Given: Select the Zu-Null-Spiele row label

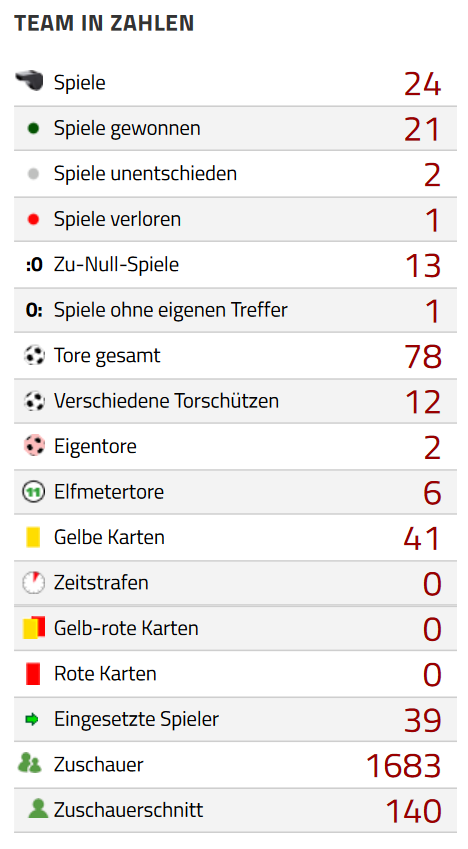Looking at the screenshot, I should [x=116, y=265].
